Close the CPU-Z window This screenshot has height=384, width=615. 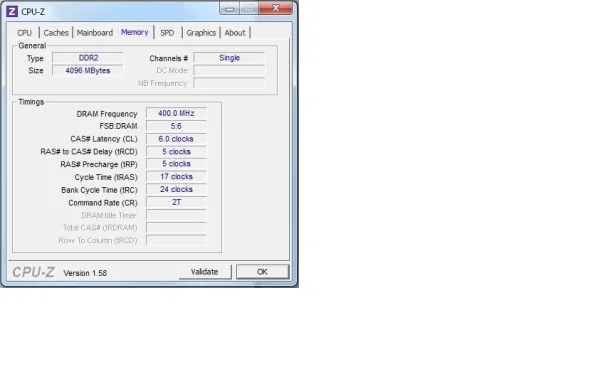click(276, 8)
